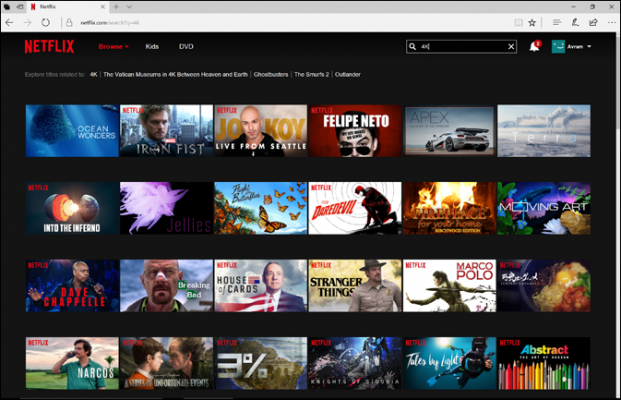
Task: Open the House of Cards thumbnail
Action: [x=261, y=286]
